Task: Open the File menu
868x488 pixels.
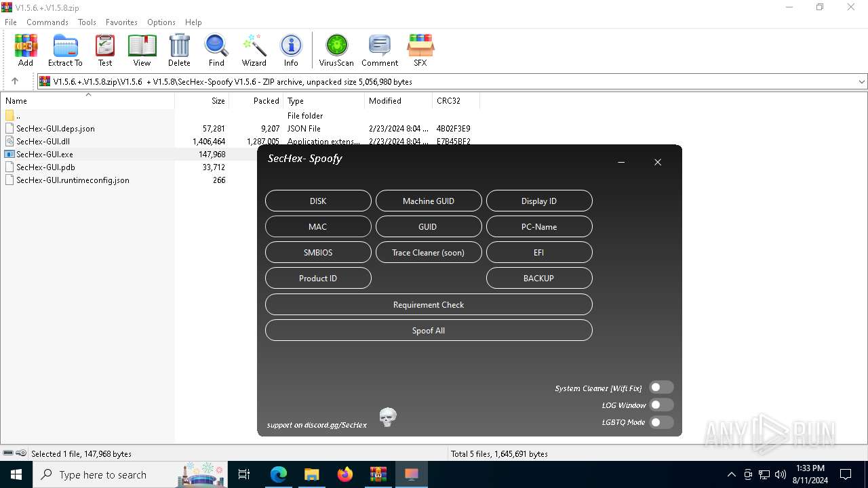Action: tap(11, 22)
